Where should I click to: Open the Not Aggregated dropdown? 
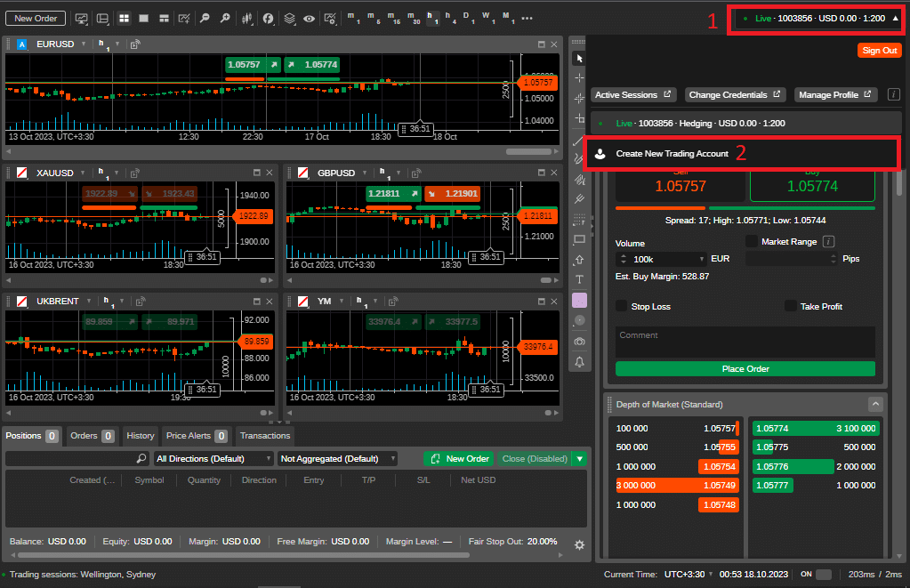(x=338, y=458)
